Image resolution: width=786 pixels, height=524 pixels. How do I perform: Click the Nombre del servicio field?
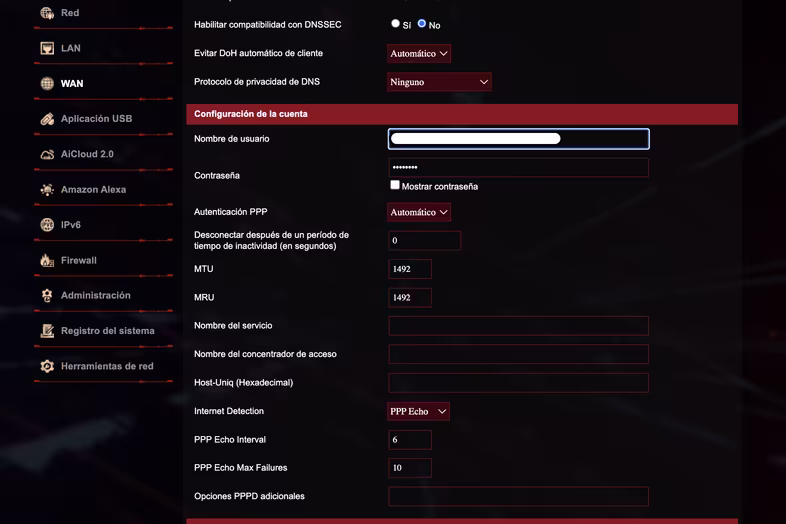(x=518, y=326)
